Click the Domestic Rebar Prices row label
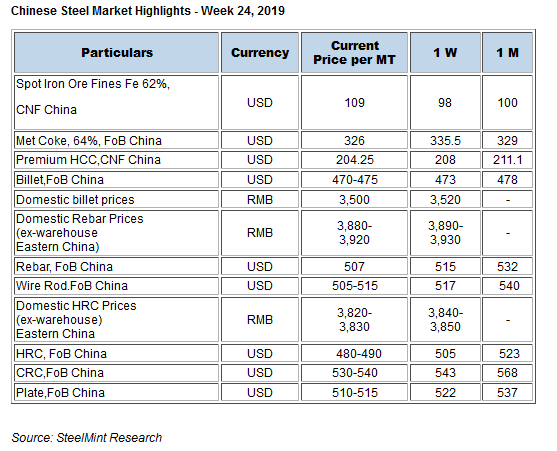Screen dimensions: 557x451 pyautogui.click(x=117, y=233)
